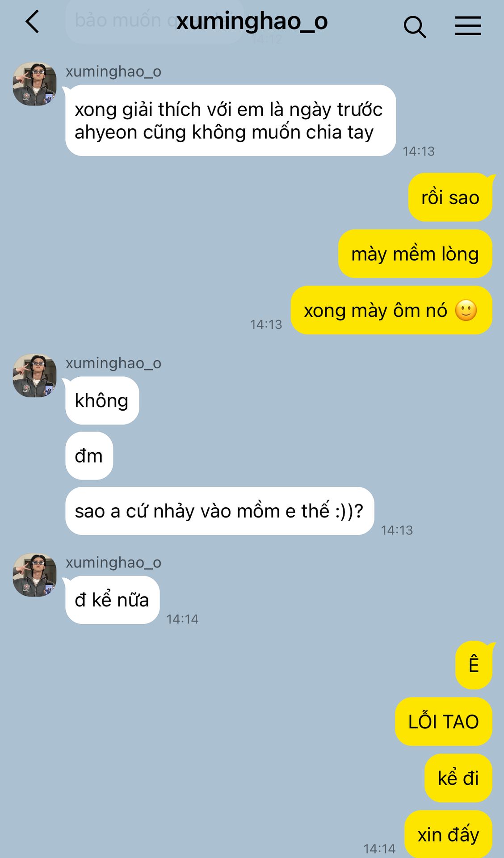Select the 'xin đấy' message bubble
Screen dimensions: 504x858
pyautogui.click(x=448, y=834)
